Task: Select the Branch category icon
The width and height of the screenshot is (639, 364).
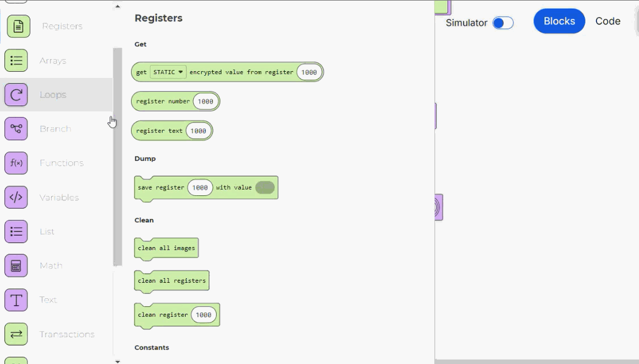Action: pyautogui.click(x=16, y=128)
